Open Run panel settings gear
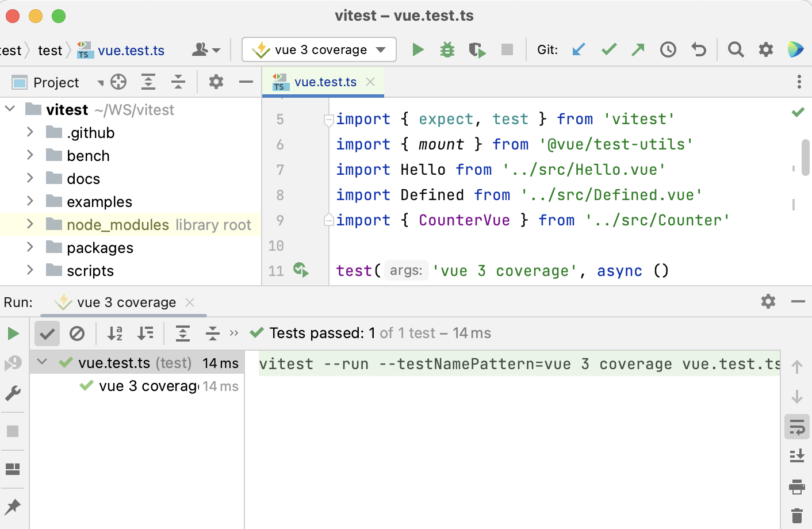 click(768, 301)
